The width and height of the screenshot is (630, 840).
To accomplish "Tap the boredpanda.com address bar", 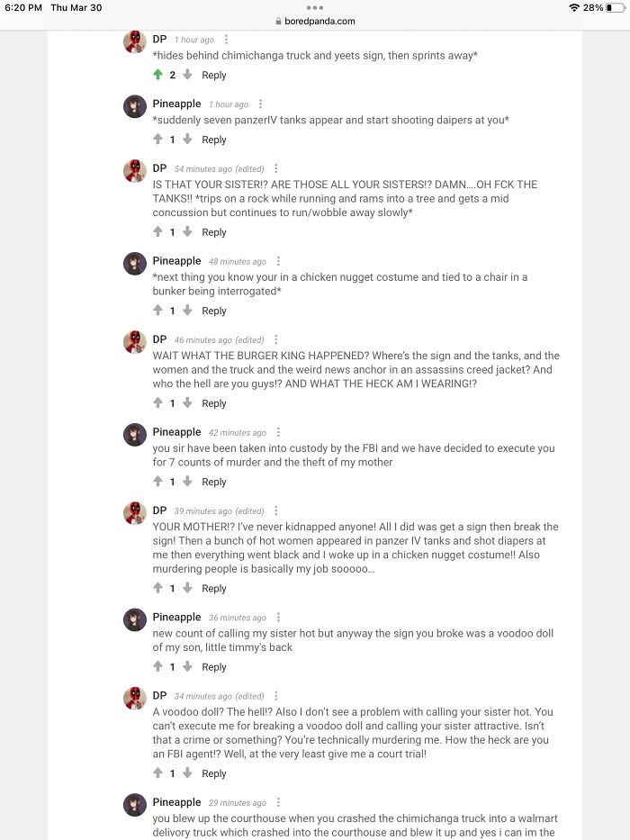I will click(314, 21).
